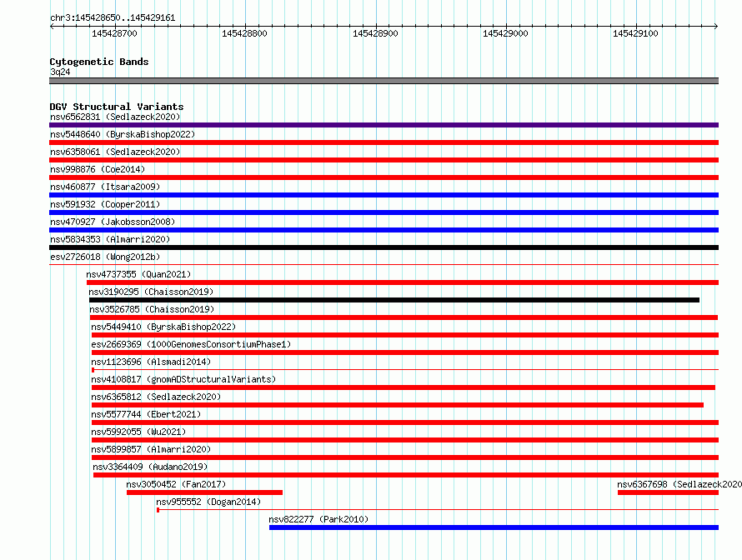
Task: Click the red nsv3364409 variant bar
Action: pyautogui.click(x=406, y=475)
